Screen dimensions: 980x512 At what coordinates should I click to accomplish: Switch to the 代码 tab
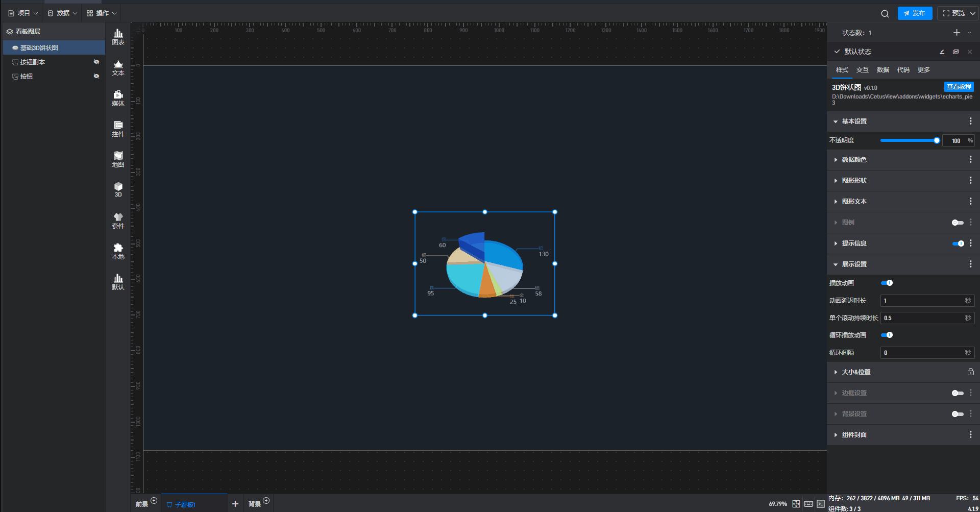tap(903, 70)
